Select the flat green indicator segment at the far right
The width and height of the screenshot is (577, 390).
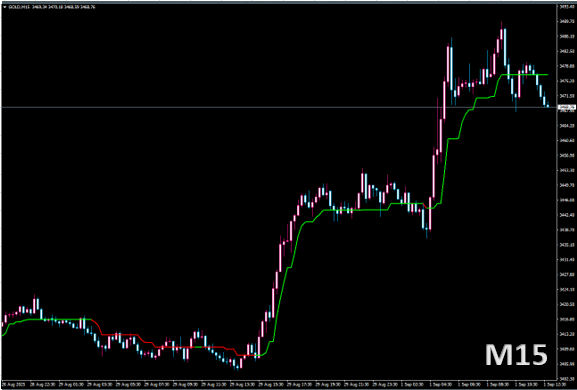[x=525, y=75]
